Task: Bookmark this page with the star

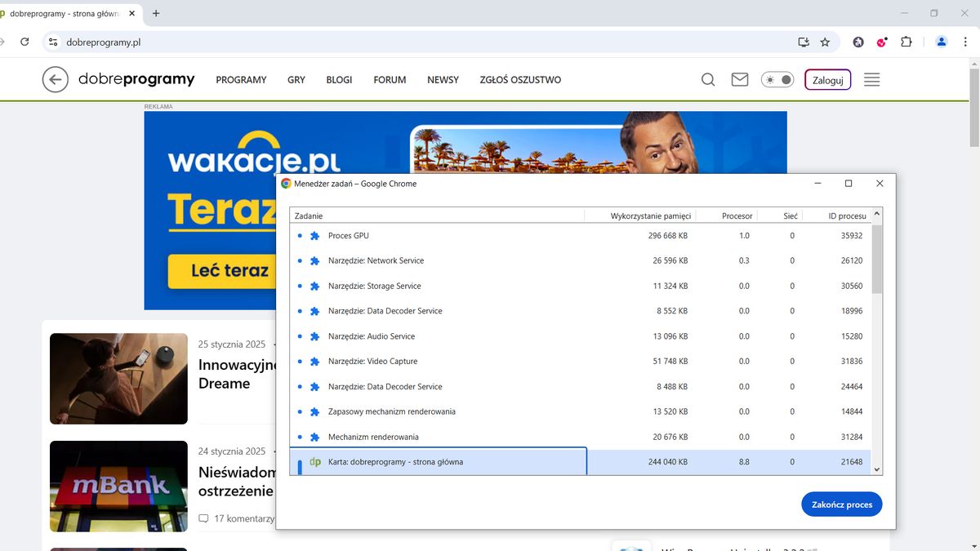Action: pos(825,42)
